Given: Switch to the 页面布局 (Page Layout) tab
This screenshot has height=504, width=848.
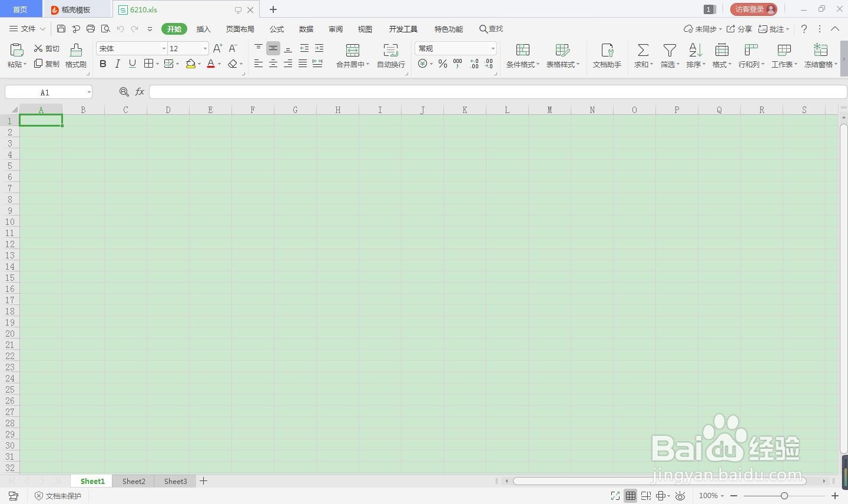Looking at the screenshot, I should pyautogui.click(x=240, y=29).
